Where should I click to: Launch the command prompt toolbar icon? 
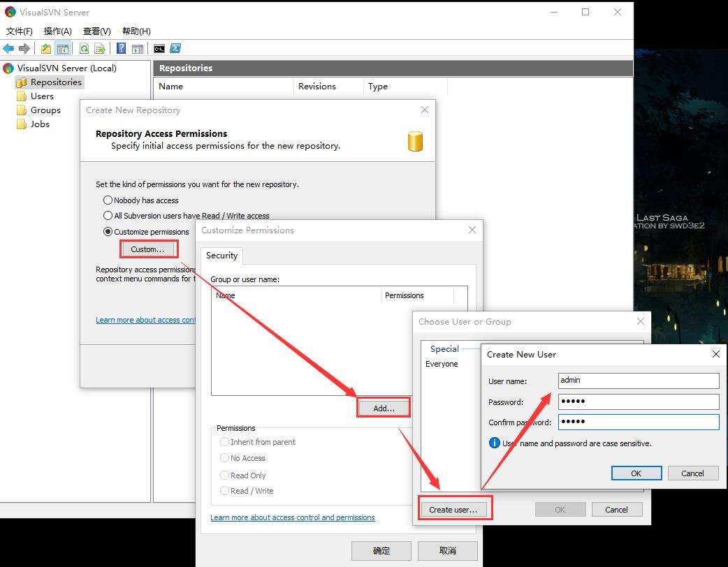pyautogui.click(x=159, y=48)
